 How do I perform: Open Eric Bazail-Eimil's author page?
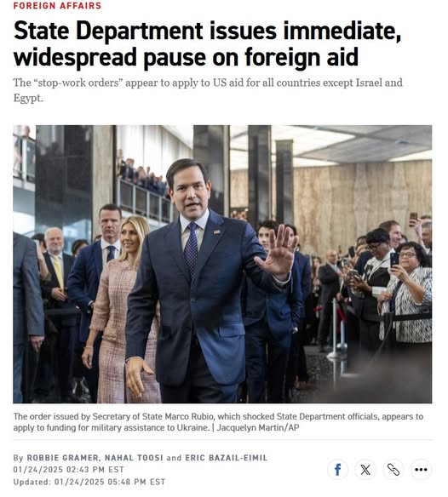click(227, 458)
